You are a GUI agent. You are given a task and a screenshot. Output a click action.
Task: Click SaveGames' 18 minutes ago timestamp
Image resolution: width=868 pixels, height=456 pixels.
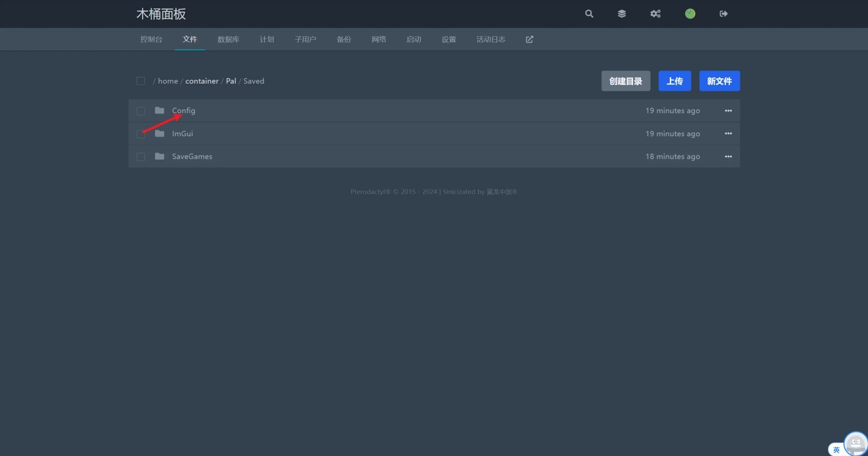[672, 157]
